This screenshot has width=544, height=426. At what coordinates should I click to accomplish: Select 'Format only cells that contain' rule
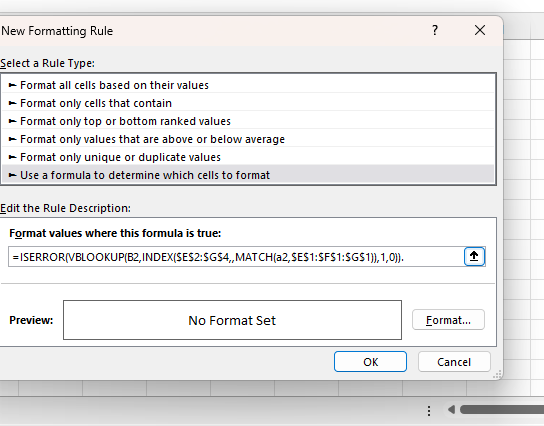coord(248,103)
